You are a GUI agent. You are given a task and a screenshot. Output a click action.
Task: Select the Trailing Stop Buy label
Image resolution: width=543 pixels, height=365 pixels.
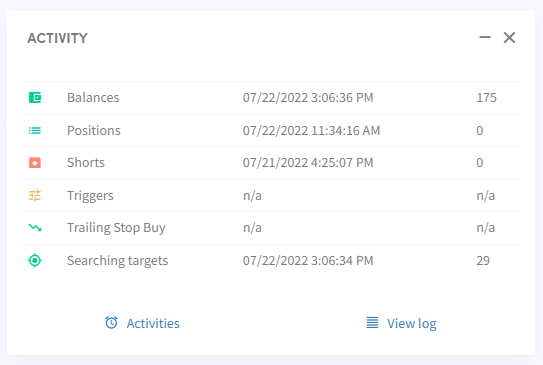coord(116,228)
